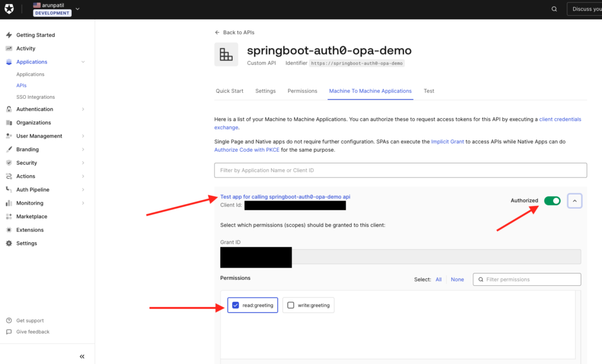The width and height of the screenshot is (602, 364).
Task: Uncheck the read:greeting permission checkbox
Action: coord(236,305)
